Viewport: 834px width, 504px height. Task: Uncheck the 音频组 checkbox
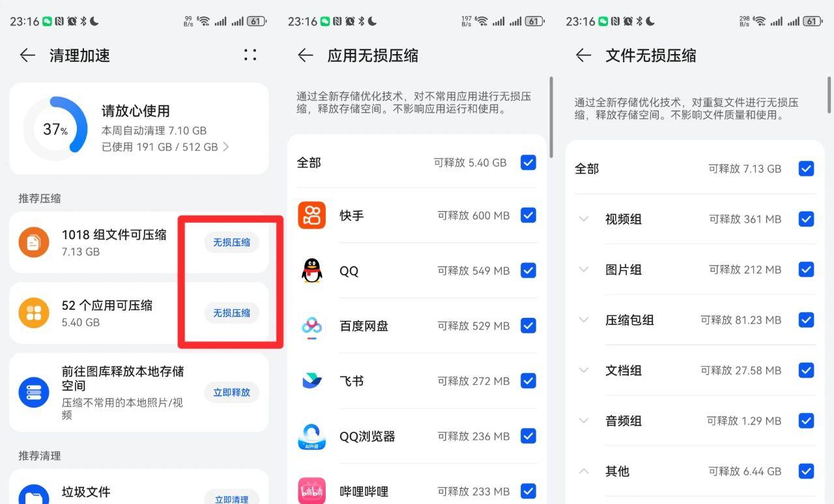(x=807, y=421)
